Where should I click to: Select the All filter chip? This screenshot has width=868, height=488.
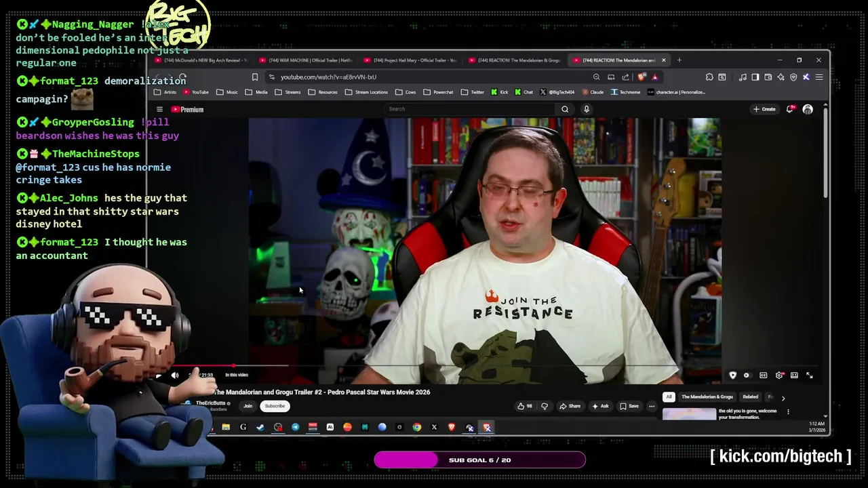[x=669, y=397]
